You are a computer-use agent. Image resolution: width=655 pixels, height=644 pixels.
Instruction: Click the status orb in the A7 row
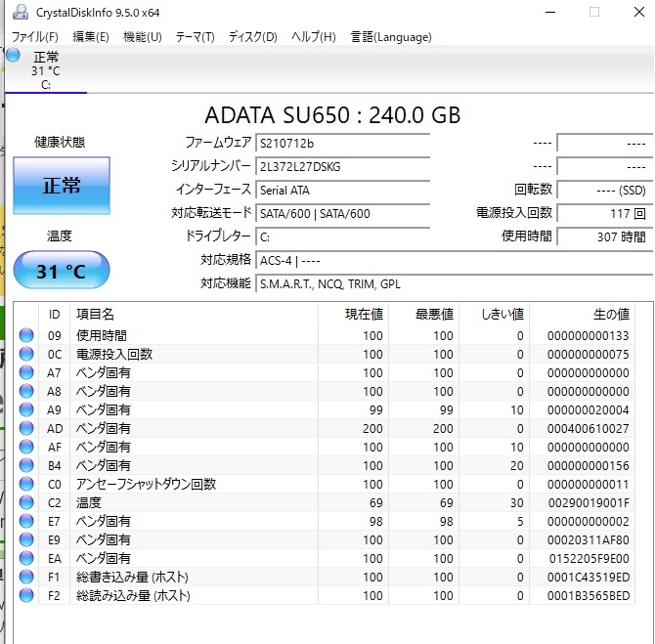click(x=26, y=372)
